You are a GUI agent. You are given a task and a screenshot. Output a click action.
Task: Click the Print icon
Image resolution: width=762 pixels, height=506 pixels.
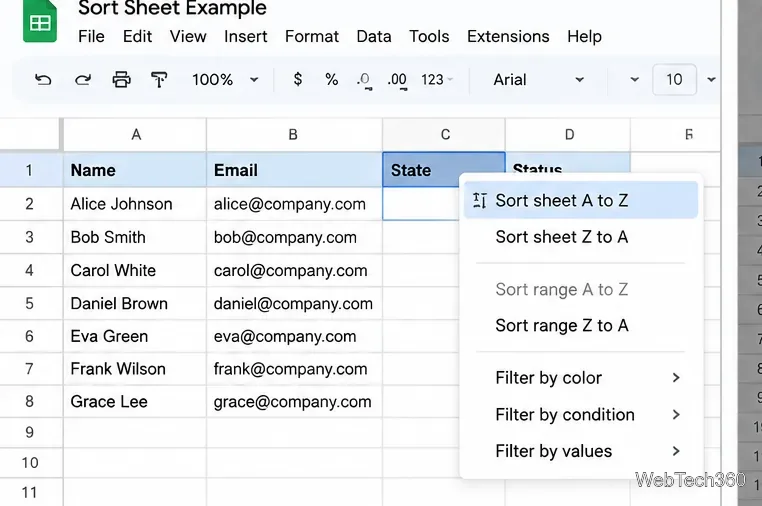pyautogui.click(x=121, y=80)
